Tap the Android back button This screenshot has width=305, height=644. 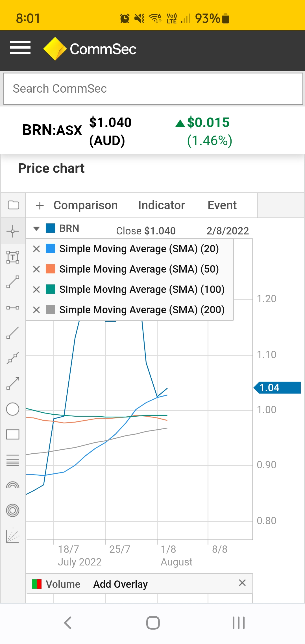click(x=68, y=623)
